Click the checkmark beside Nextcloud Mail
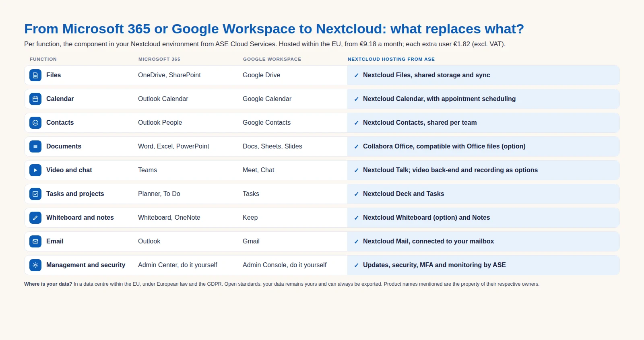 356,241
